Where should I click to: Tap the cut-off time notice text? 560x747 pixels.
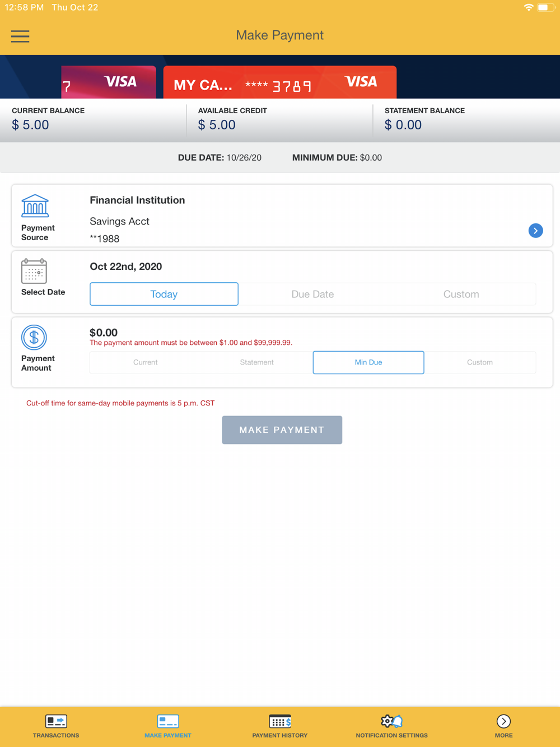coord(120,403)
